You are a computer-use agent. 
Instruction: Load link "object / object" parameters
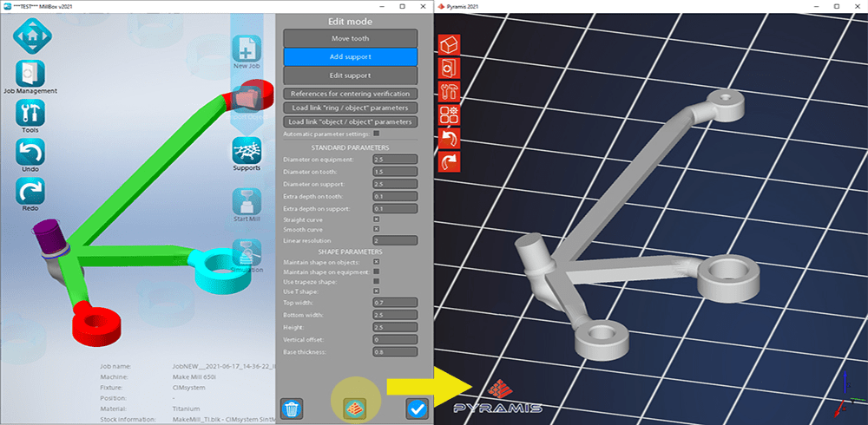coord(351,121)
